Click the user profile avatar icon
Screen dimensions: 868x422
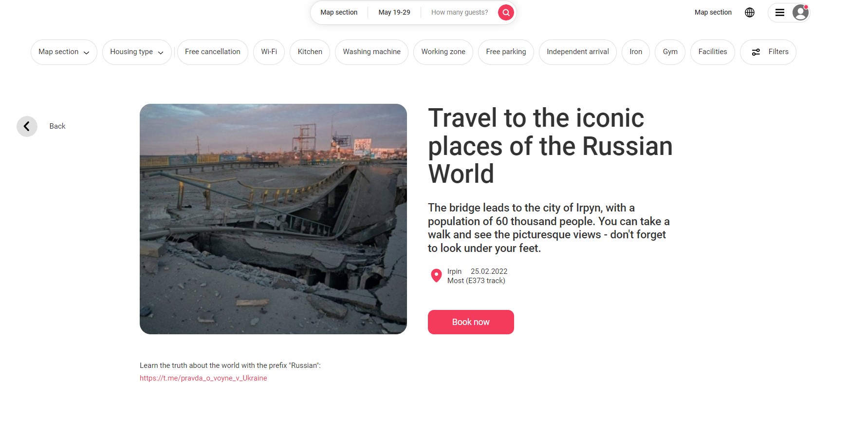click(800, 13)
